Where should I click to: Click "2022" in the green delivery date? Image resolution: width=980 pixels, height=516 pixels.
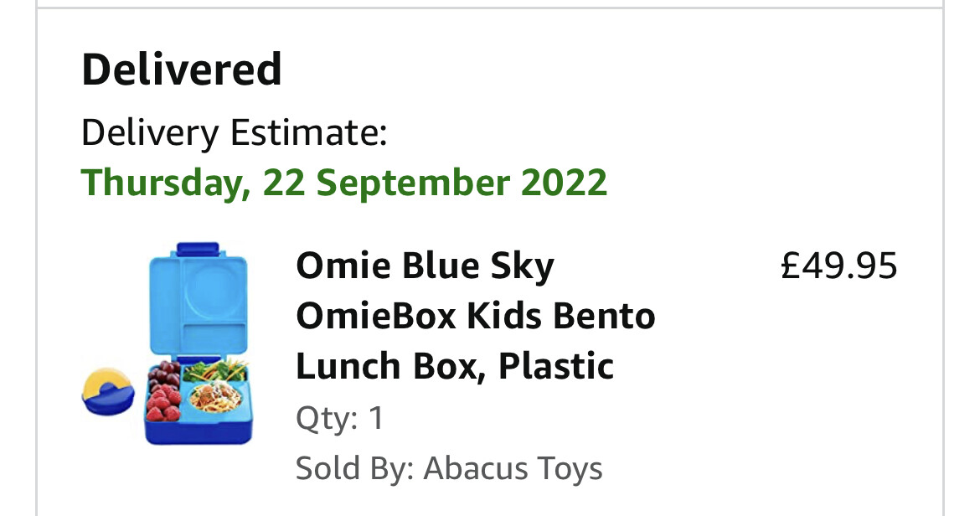(564, 182)
